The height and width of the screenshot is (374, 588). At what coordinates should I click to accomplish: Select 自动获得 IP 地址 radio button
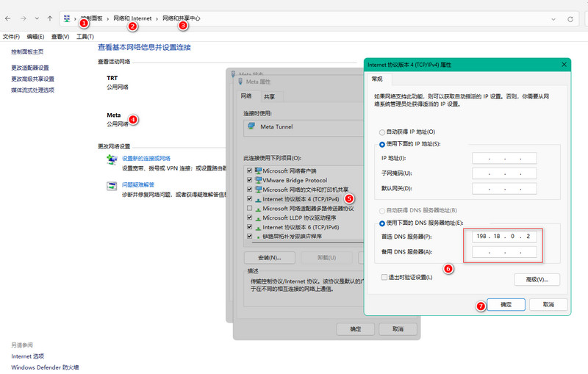(x=382, y=132)
